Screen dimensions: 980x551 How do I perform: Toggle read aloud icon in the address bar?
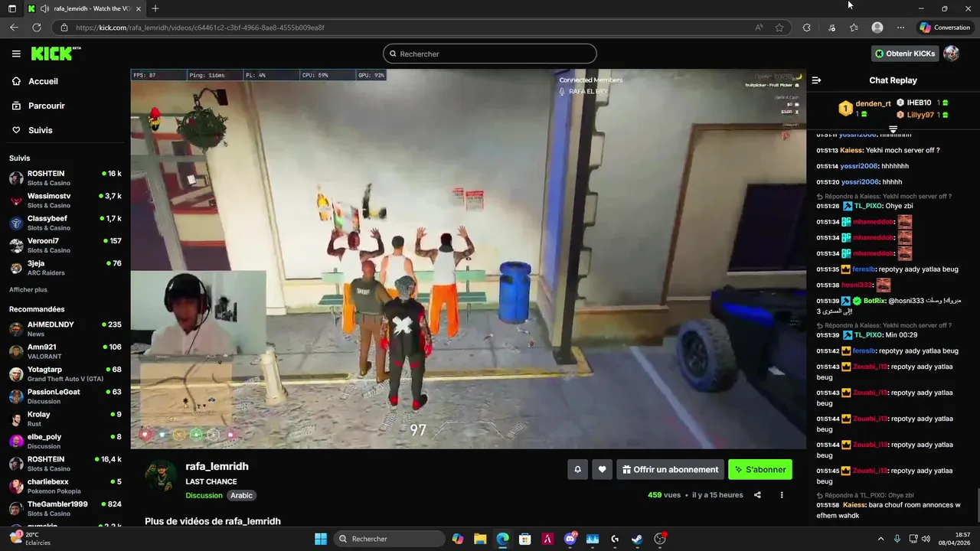point(759,28)
